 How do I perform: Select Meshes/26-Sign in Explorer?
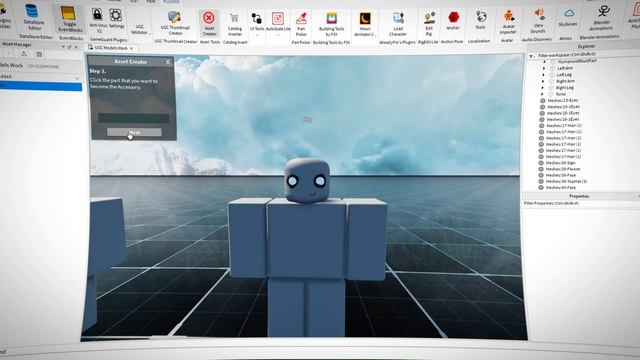click(x=560, y=163)
